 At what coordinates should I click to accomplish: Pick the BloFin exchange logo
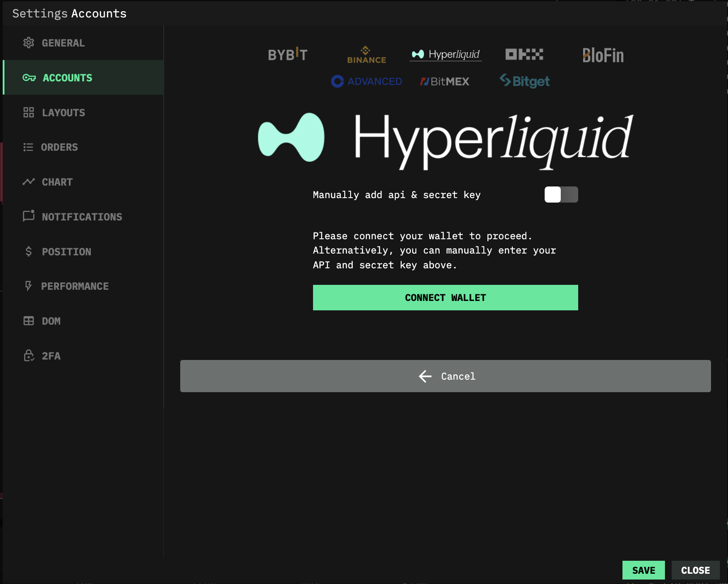[603, 55]
